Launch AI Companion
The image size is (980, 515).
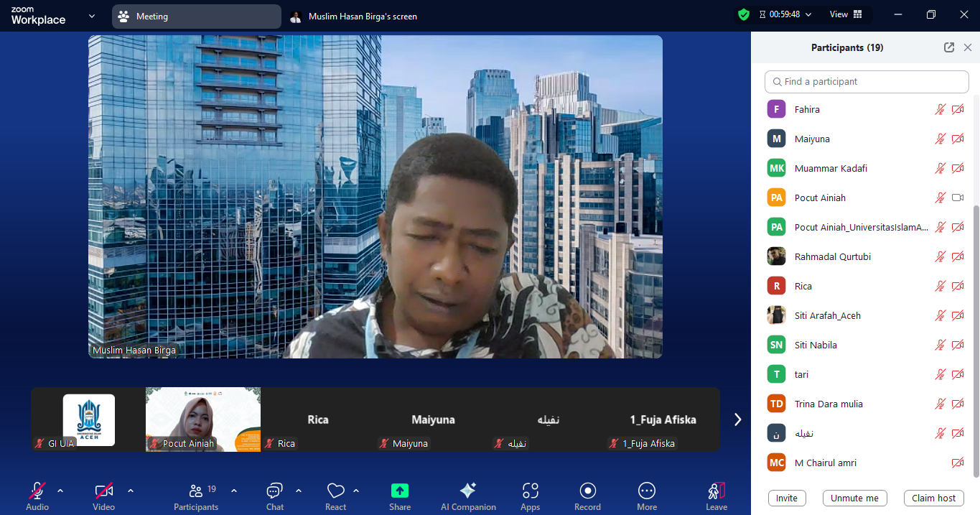468,496
